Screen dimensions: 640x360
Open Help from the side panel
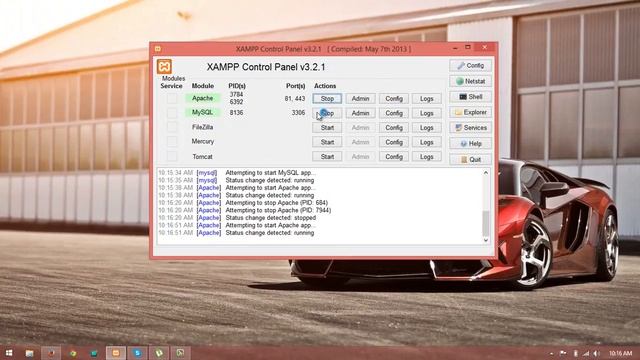coord(471,144)
